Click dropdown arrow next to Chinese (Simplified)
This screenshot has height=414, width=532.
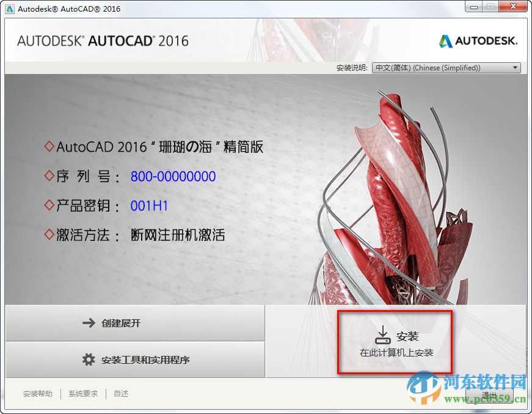point(516,67)
